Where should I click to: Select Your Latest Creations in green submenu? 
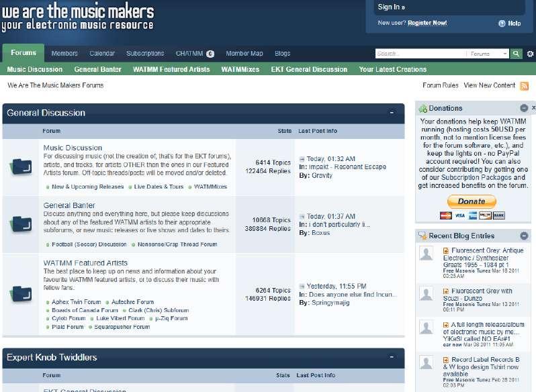[393, 69]
